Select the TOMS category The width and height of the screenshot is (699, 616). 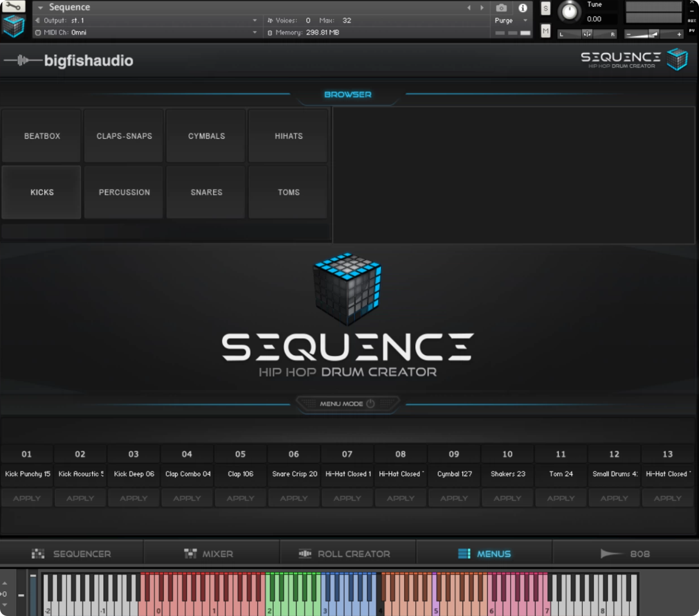(x=288, y=192)
